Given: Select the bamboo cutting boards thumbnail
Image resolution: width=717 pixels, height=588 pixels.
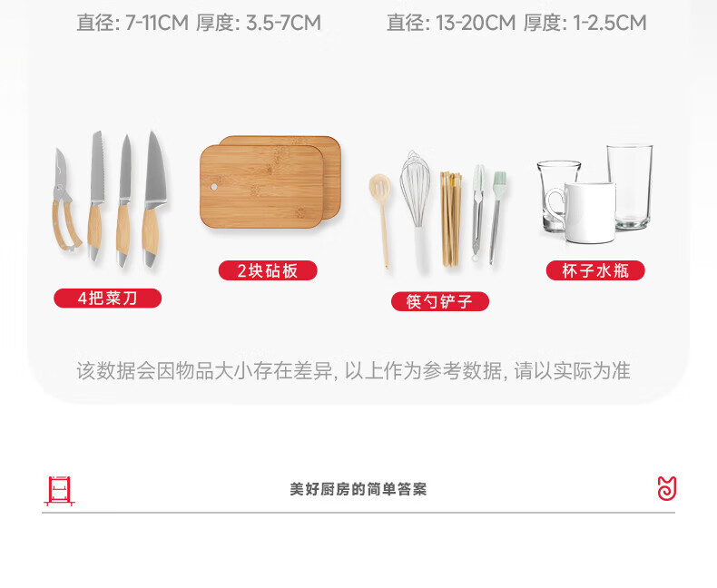Looking at the screenshot, I should tap(270, 181).
